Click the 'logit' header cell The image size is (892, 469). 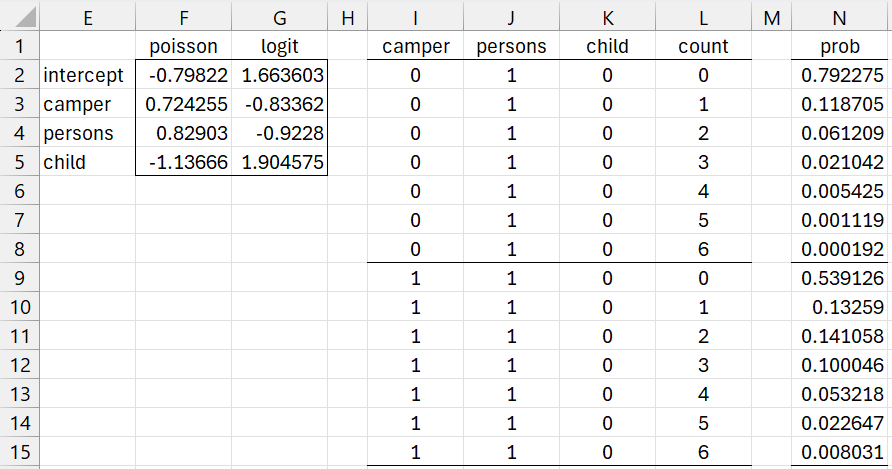tap(279, 46)
